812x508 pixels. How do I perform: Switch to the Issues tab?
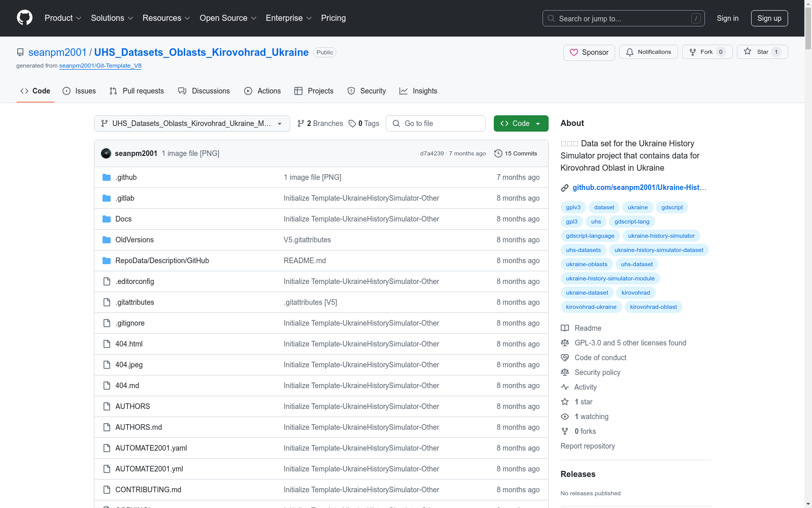79,91
